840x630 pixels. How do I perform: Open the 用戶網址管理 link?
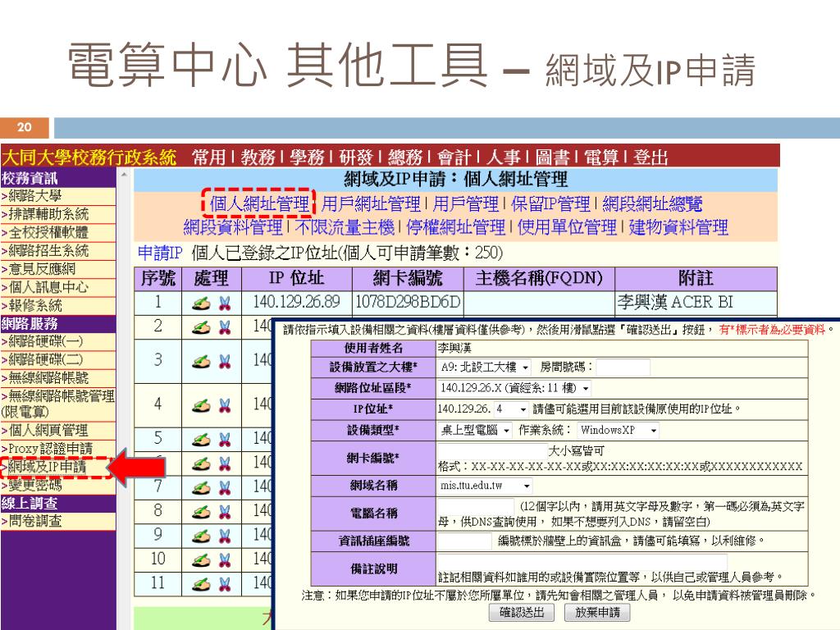click(371, 204)
